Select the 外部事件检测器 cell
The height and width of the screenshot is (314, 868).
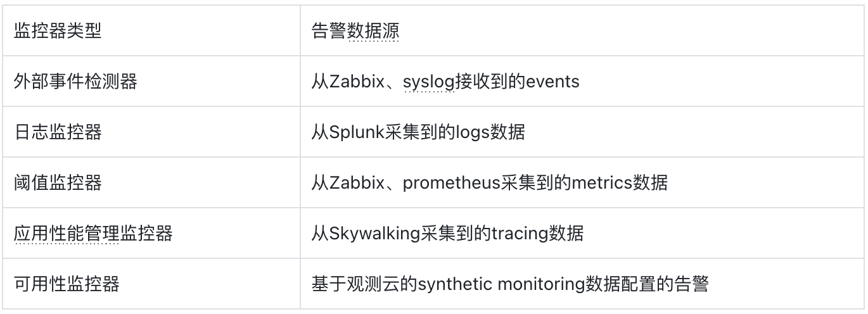(151, 82)
